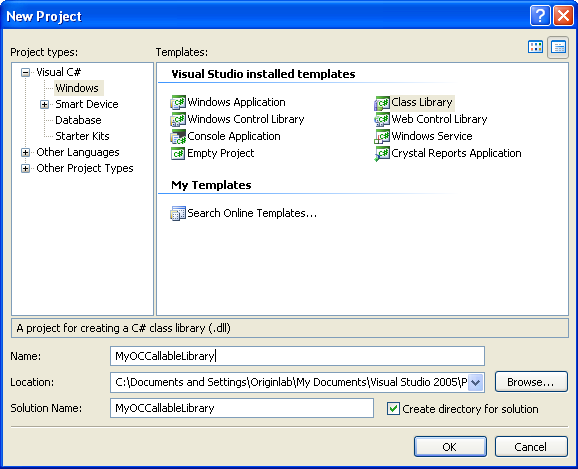Screen dimensions: 578x469
Task: Open the Search Online Templates icon
Action: coord(178,213)
